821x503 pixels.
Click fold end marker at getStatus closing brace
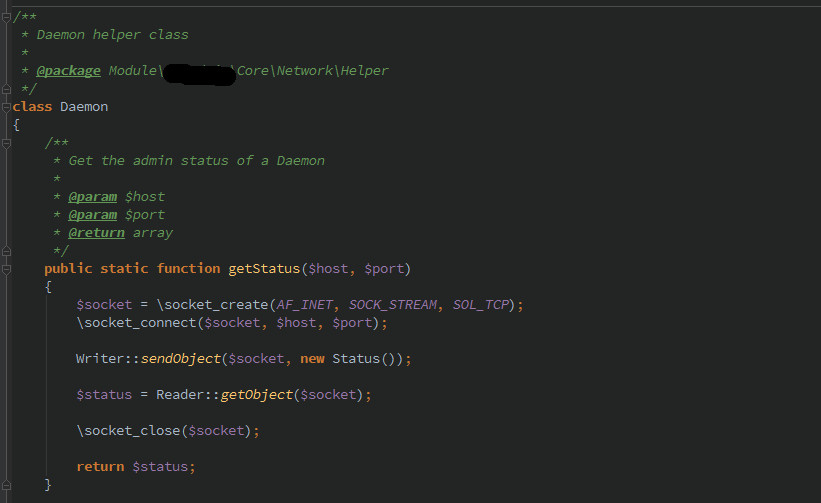point(6,485)
